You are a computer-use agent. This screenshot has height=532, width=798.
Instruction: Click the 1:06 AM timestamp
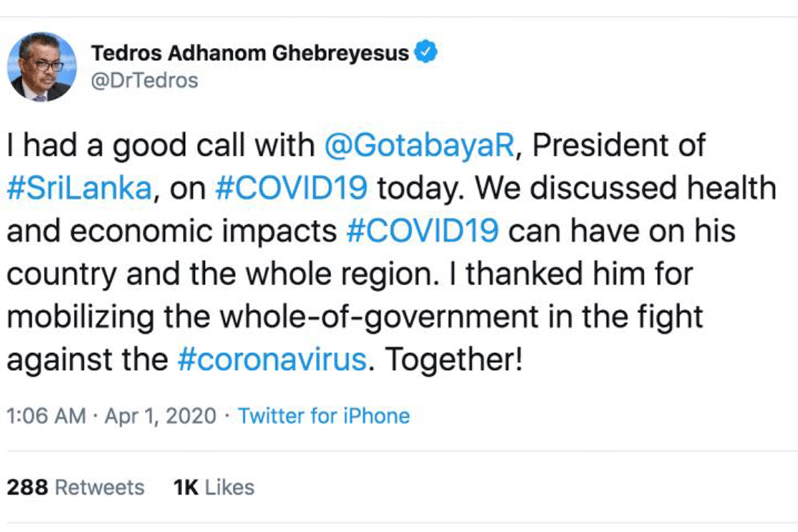point(45,416)
